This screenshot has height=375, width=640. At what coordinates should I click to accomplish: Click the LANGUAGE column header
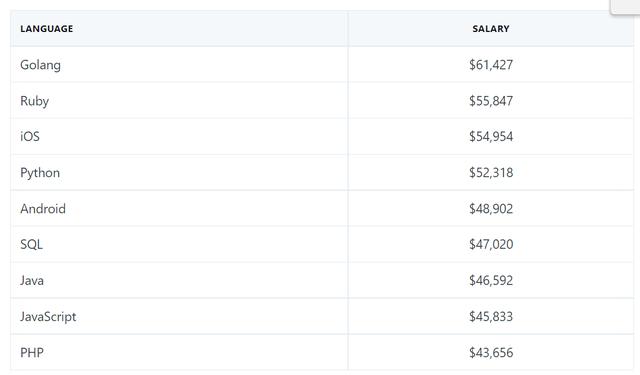pyautogui.click(x=47, y=29)
